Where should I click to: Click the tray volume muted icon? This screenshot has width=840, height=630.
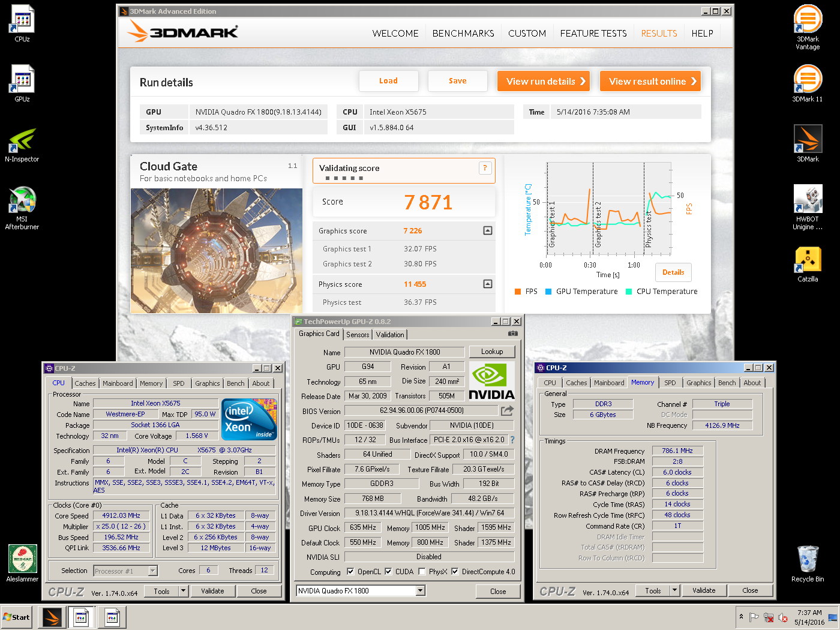[783, 617]
